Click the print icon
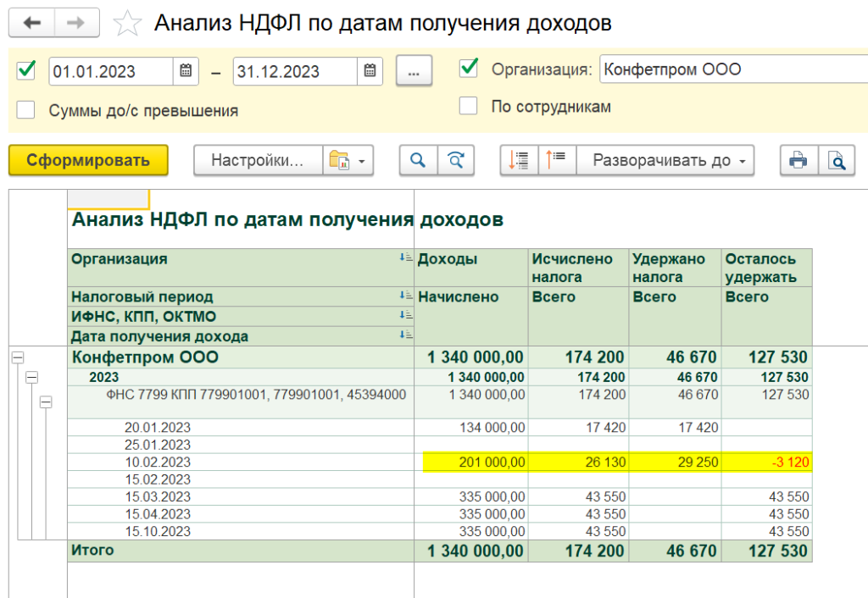Image resolution: width=868 pixels, height=598 pixels. (798, 160)
